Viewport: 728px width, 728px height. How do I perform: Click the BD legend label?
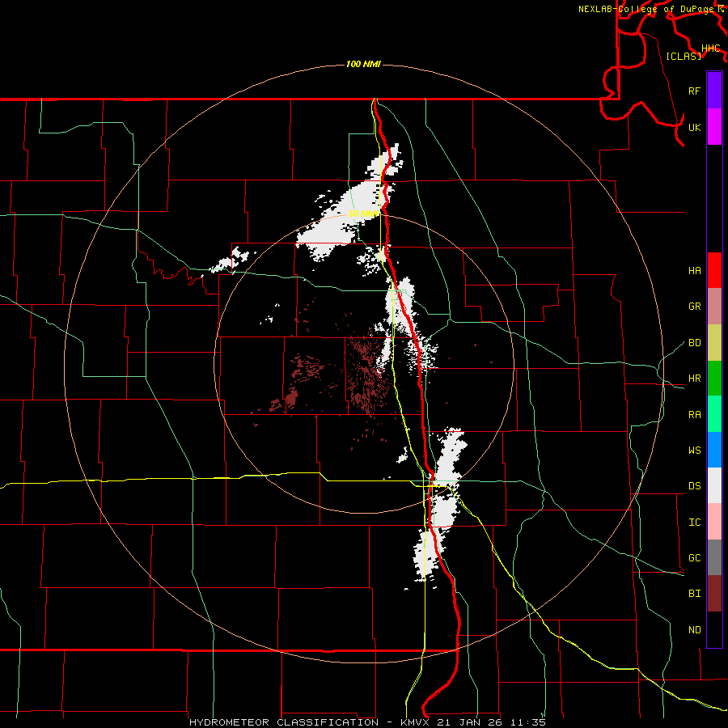694,342
